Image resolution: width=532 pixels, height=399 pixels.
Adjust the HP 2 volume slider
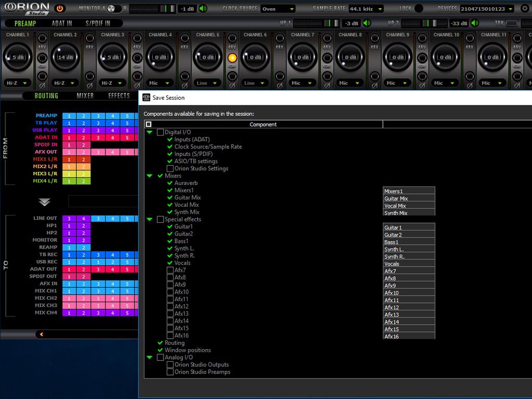pos(424,23)
